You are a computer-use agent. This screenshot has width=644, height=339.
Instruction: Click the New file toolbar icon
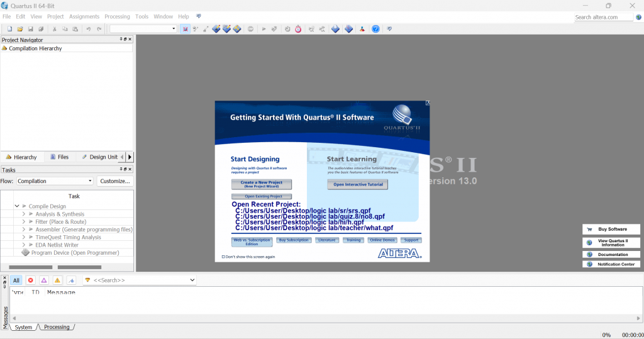click(9, 29)
